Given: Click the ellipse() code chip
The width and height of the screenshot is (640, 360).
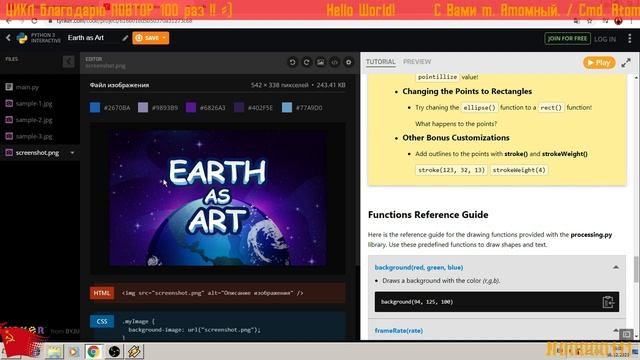Looking at the screenshot, I should tap(479, 107).
